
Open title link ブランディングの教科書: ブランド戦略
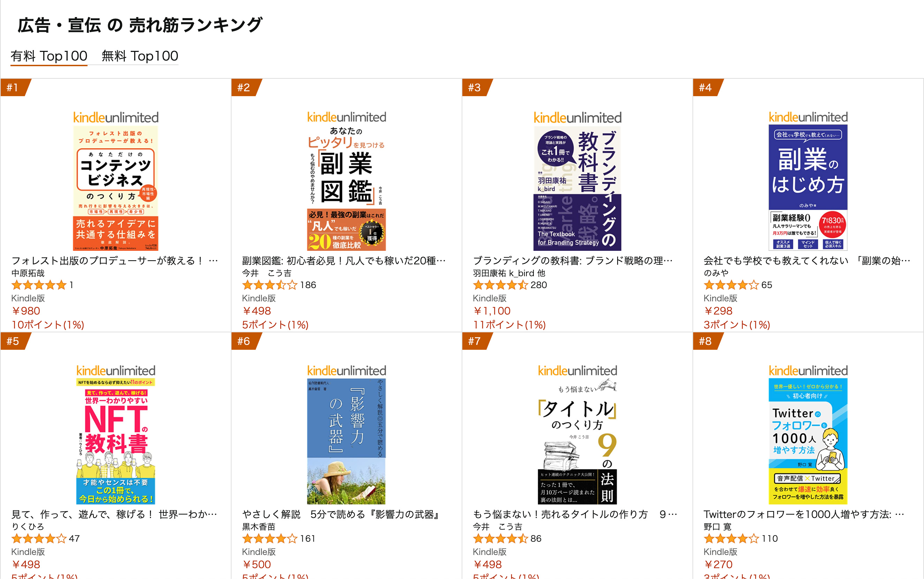[x=573, y=261]
